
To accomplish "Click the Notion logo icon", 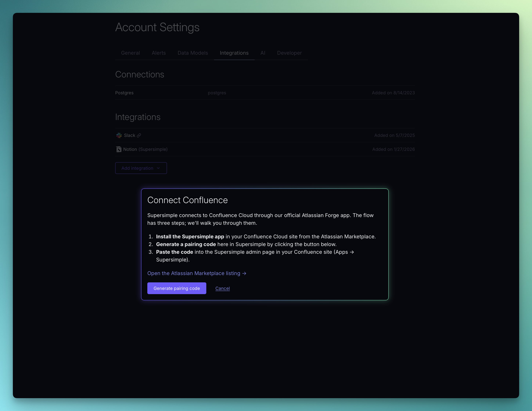I will (x=119, y=149).
